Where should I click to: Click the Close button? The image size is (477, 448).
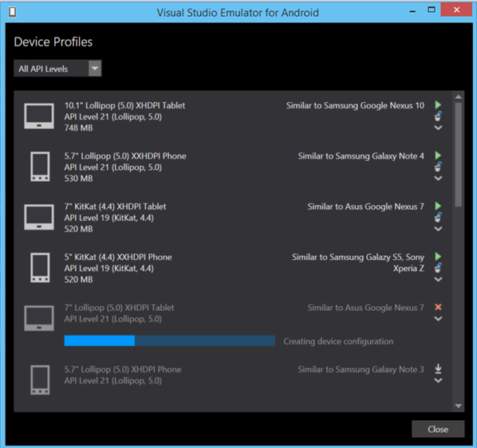pos(438,429)
